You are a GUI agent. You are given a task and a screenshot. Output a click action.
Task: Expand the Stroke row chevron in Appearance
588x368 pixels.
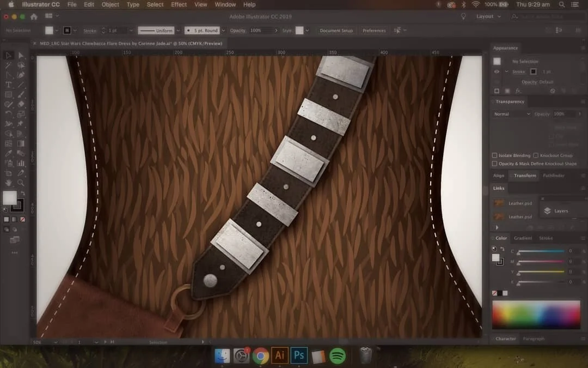pyautogui.click(x=507, y=72)
